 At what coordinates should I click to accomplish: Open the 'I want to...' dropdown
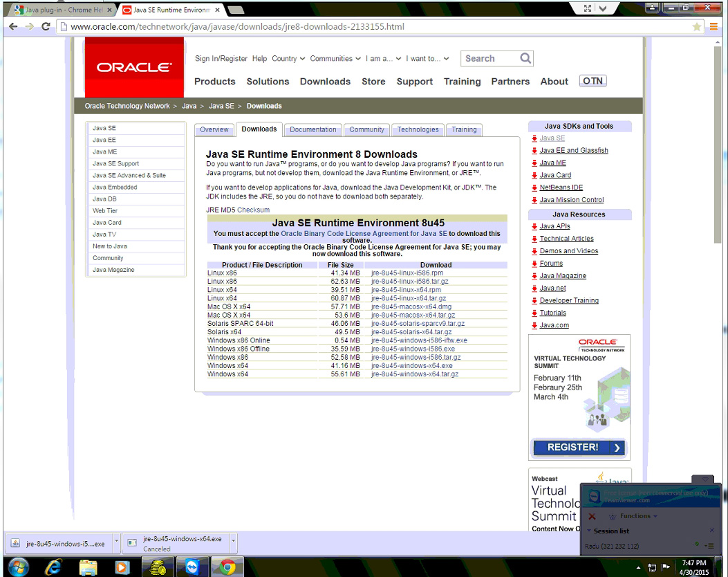(428, 59)
